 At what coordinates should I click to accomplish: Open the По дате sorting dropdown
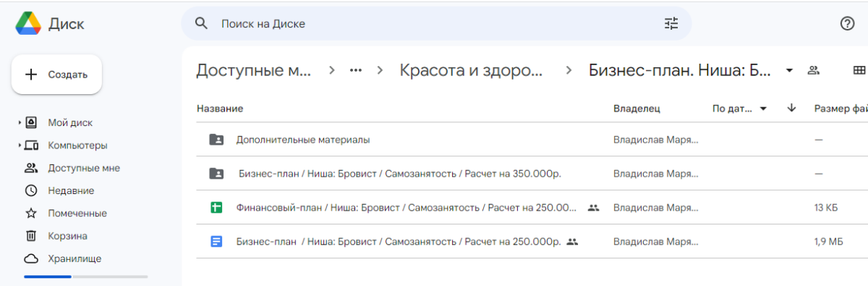(739, 109)
